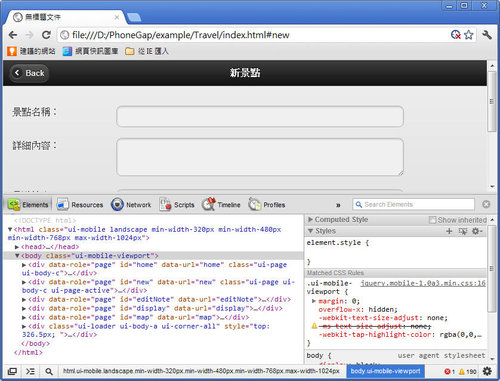Click the element.style rule
Screen dimensions: 500x381
coord(338,243)
